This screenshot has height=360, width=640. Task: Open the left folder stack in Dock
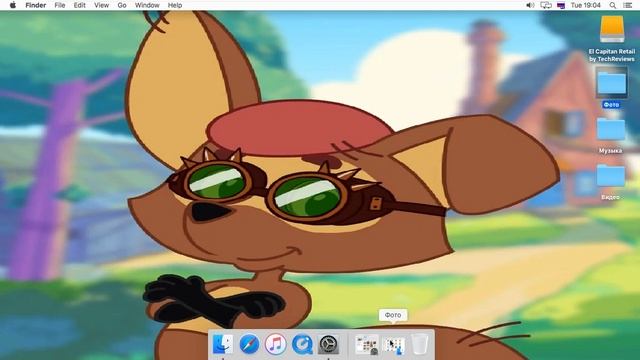[x=367, y=345]
